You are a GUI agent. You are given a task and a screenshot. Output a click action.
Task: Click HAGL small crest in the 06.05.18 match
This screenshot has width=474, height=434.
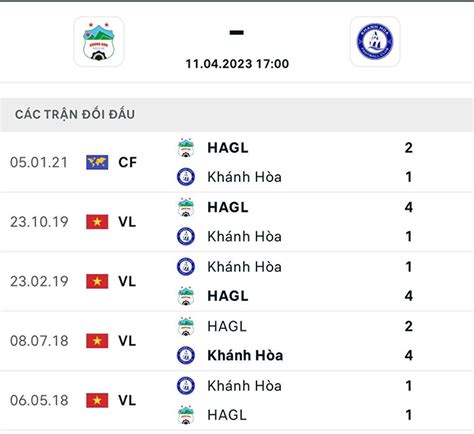coord(186,415)
